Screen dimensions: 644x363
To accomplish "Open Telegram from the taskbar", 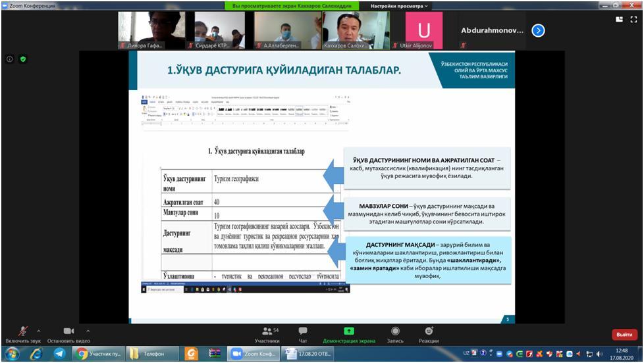I will tap(59, 354).
